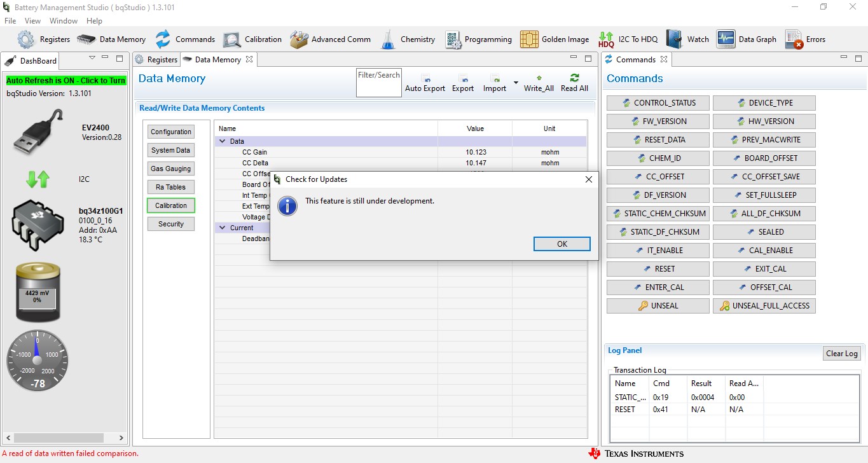Screen dimensions: 868x463
Task: Select the Configuration category button
Action: 171,132
